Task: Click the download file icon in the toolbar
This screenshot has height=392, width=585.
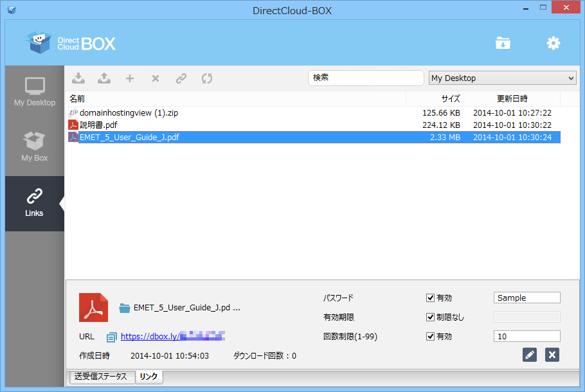Action: tap(78, 78)
